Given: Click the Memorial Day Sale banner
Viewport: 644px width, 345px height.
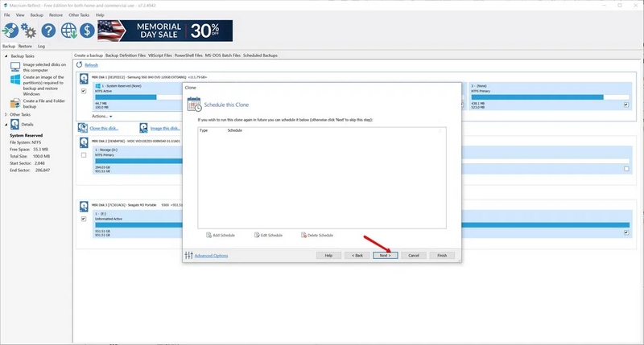Looking at the screenshot, I should click(x=165, y=31).
